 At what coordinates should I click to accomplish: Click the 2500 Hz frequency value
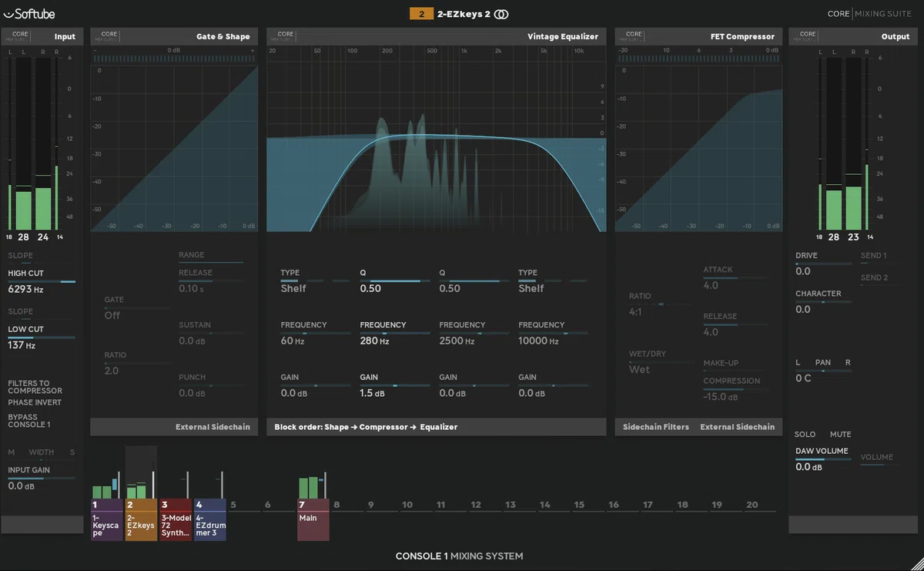point(457,341)
